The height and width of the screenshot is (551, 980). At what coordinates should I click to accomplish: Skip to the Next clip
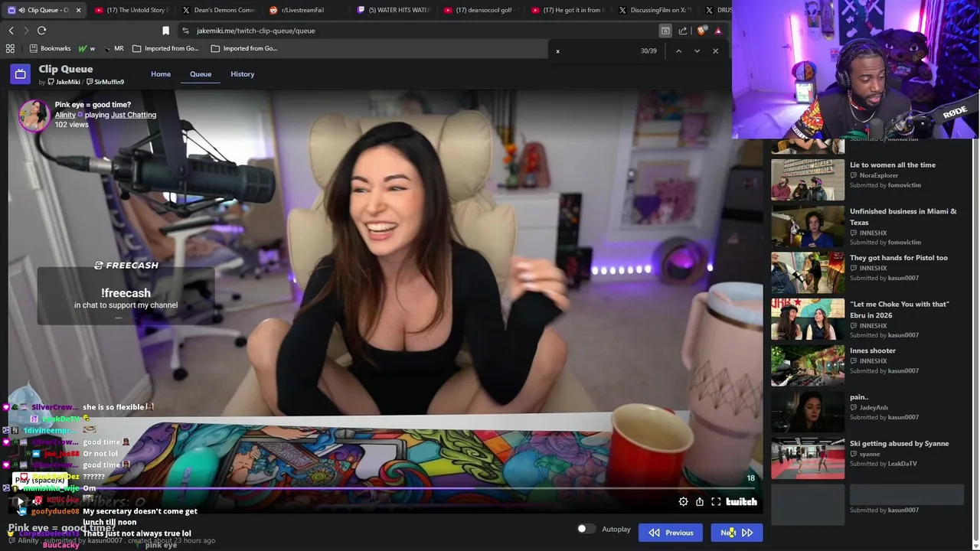[737, 533]
